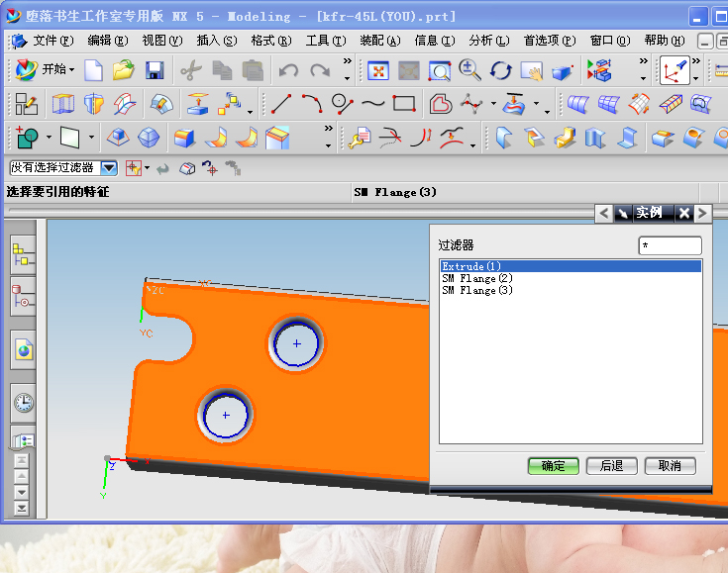Viewport: 728px width, 573px height.
Task: Select the Zoom in/out icon
Action: (x=469, y=70)
